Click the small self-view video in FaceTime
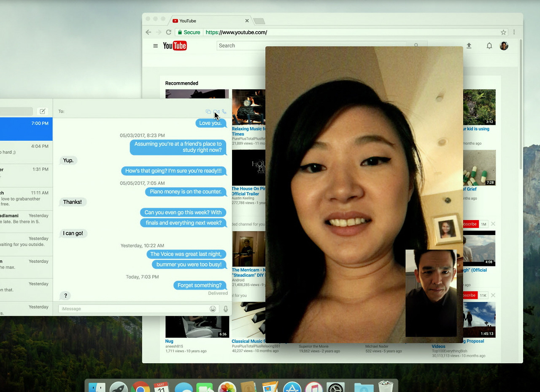The width and height of the screenshot is (540, 392). pyautogui.click(x=431, y=293)
